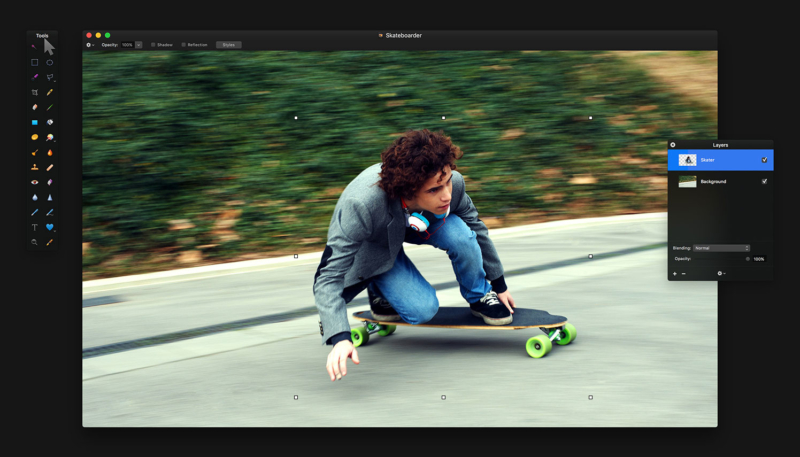
Task: Select the Elliptical Marquee tool
Action: pos(50,62)
